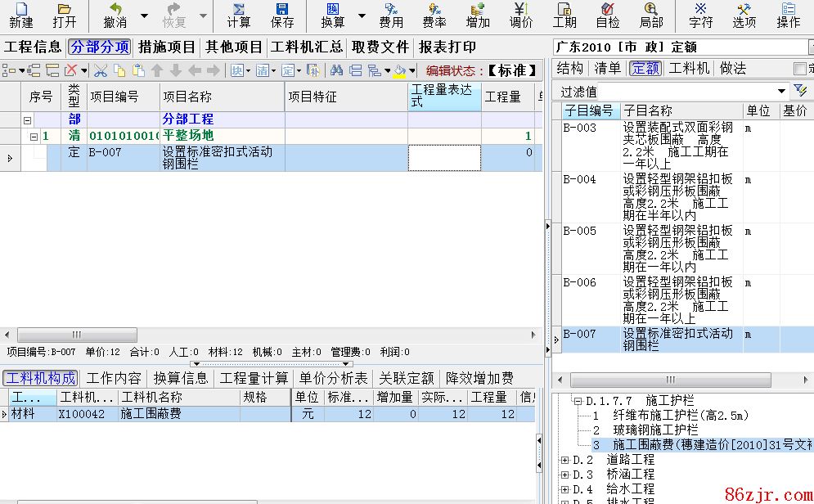Toggle the checkbox right of 做法 tab
Screen dimensions: 814x504
point(800,69)
